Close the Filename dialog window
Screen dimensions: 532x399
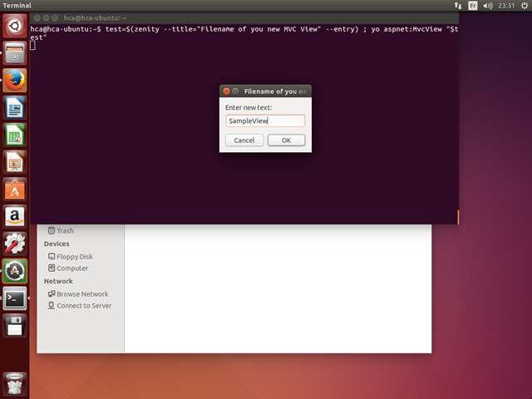pos(226,91)
